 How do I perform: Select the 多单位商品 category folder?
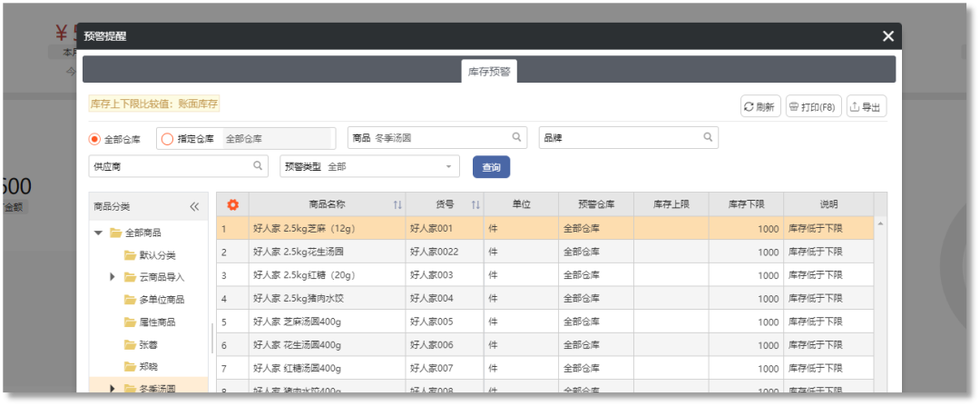[162, 300]
